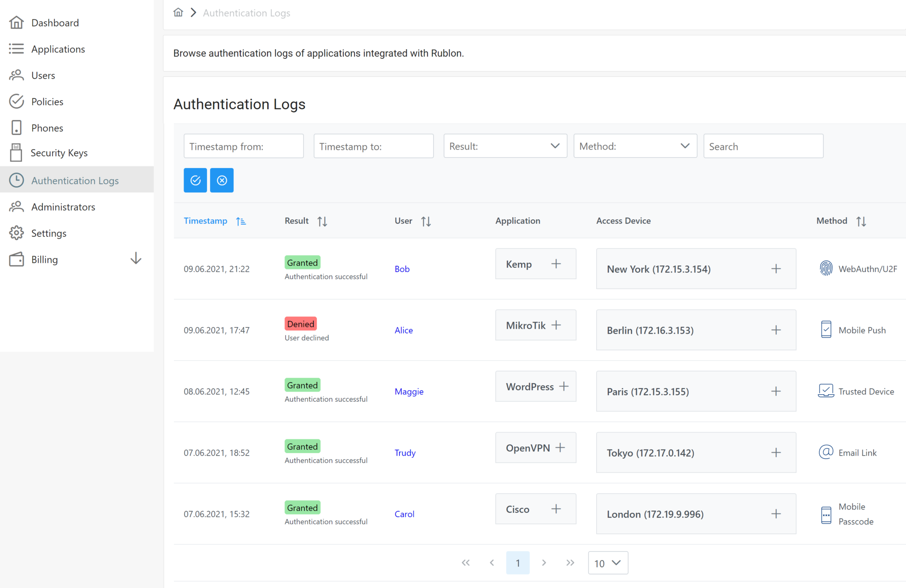Click the Mobile Passcode phone icon
This screenshot has width=906, height=588.
(826, 515)
